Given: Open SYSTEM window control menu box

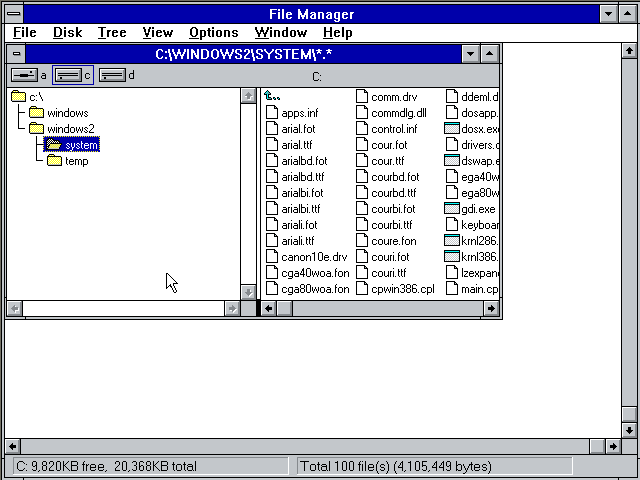Looking at the screenshot, I should pos(16,53).
